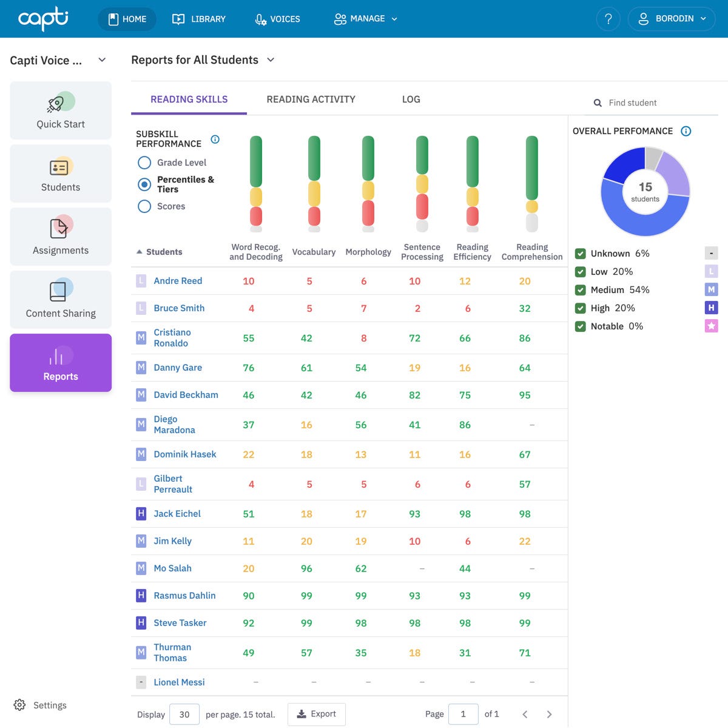Viewport: 728px width, 728px height.
Task: Uncheck the High 20% checkbox
Action: 581,308
